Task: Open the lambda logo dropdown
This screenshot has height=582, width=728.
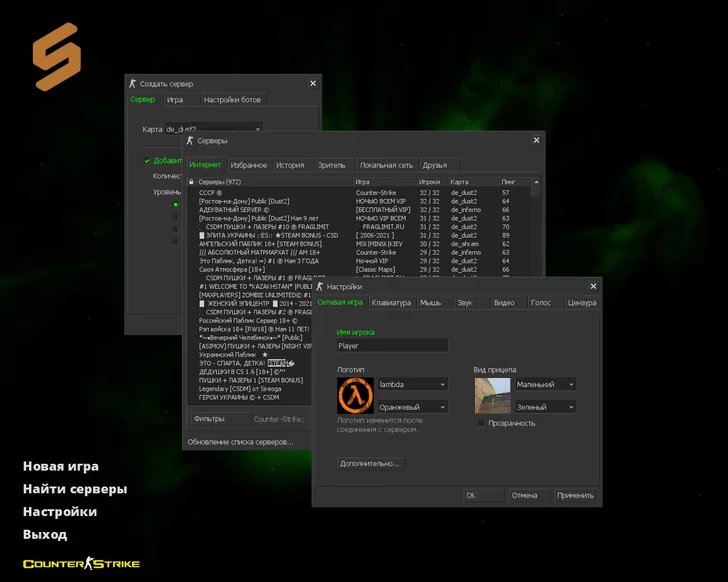Action: [x=412, y=384]
